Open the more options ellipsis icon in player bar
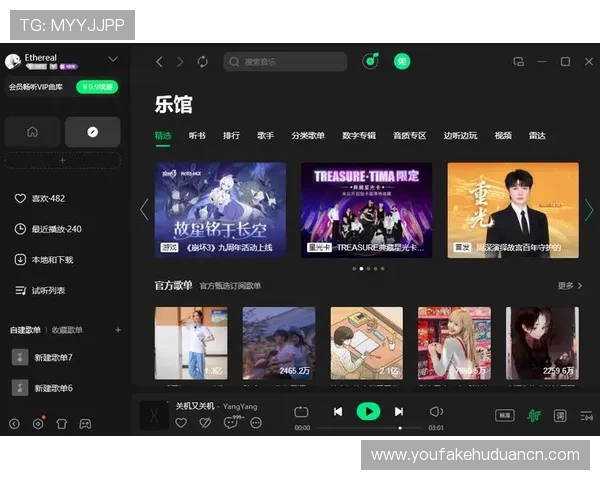Image resolution: width=600 pixels, height=480 pixels. click(256, 423)
